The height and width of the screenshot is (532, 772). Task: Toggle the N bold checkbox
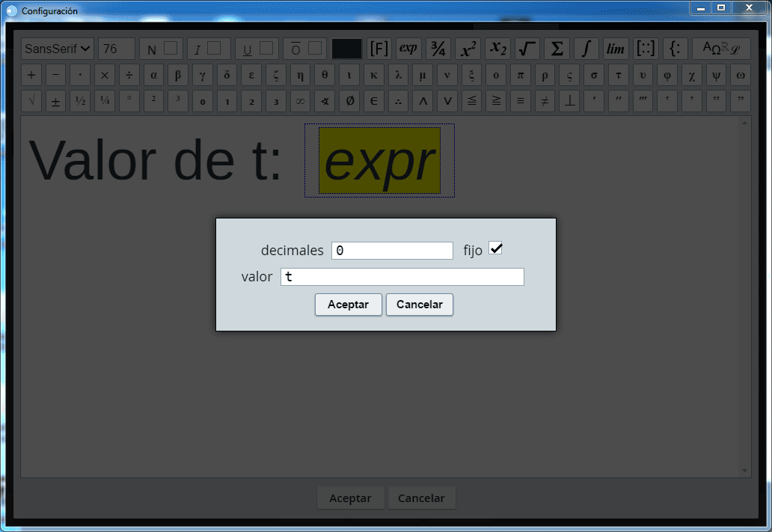pos(171,49)
